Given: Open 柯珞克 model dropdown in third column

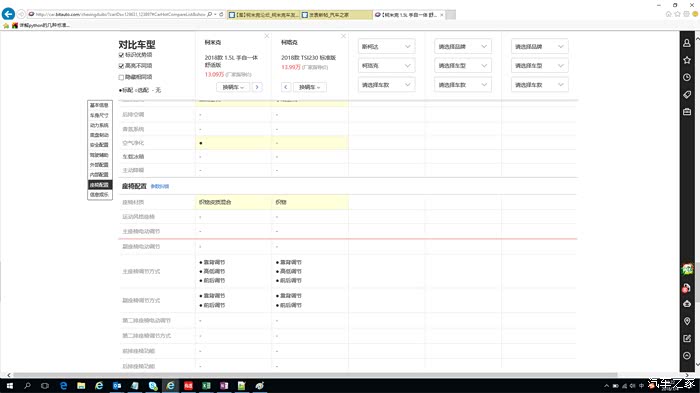Looking at the screenshot, I should point(386,66).
